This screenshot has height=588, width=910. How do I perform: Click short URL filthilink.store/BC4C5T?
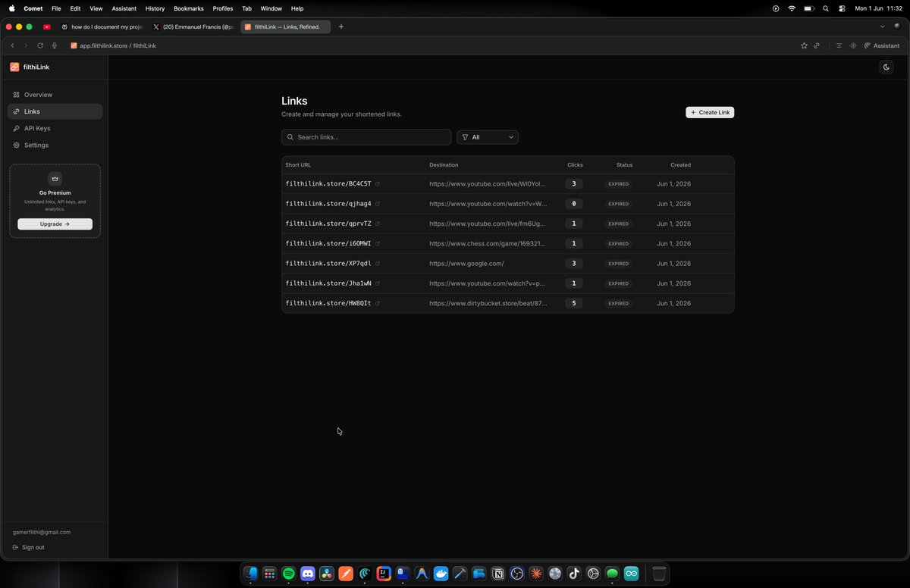[328, 184]
